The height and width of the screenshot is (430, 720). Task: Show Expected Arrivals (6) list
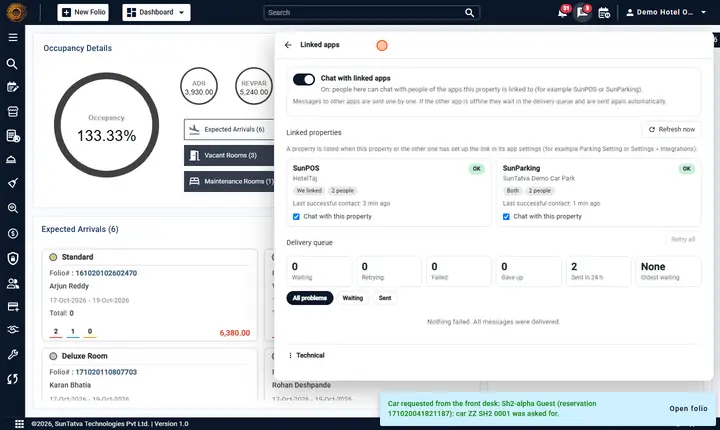click(x=229, y=130)
